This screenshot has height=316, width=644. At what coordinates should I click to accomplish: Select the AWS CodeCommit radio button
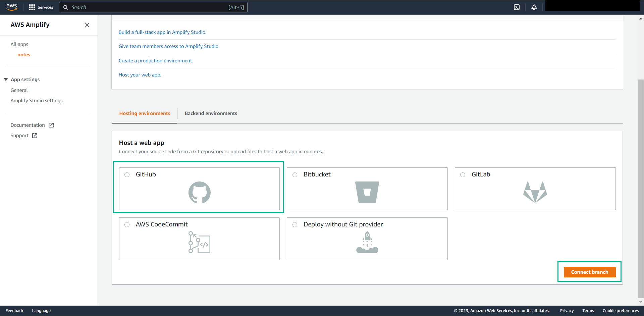[x=127, y=225]
